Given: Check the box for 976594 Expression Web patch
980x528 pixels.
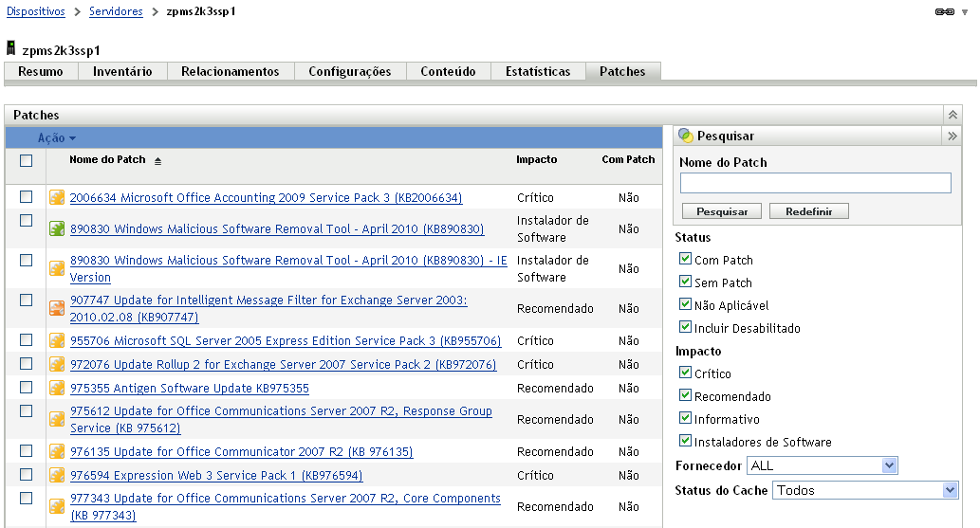Looking at the screenshot, I should tap(27, 474).
